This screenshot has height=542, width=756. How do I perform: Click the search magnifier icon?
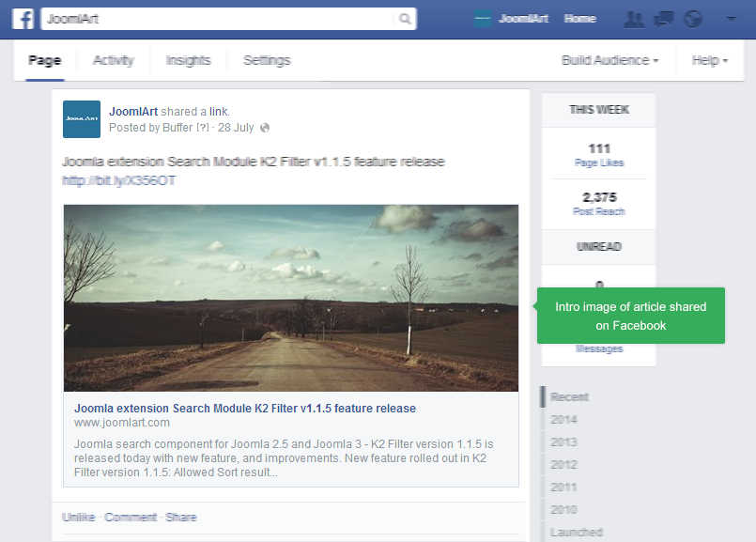(405, 19)
